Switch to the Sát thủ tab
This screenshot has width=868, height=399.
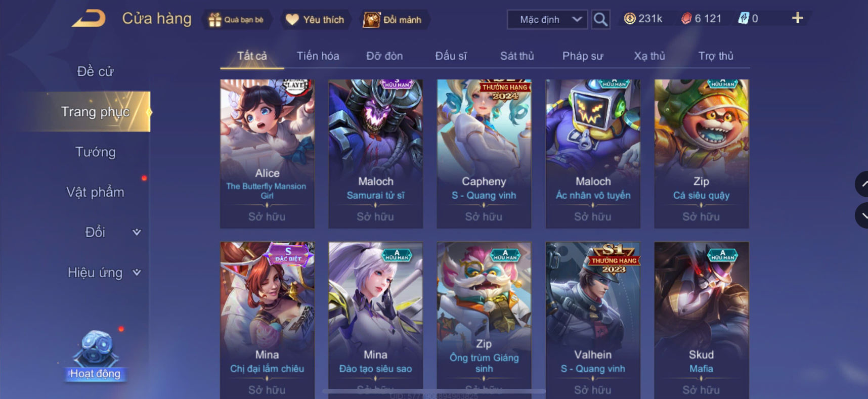[517, 56]
